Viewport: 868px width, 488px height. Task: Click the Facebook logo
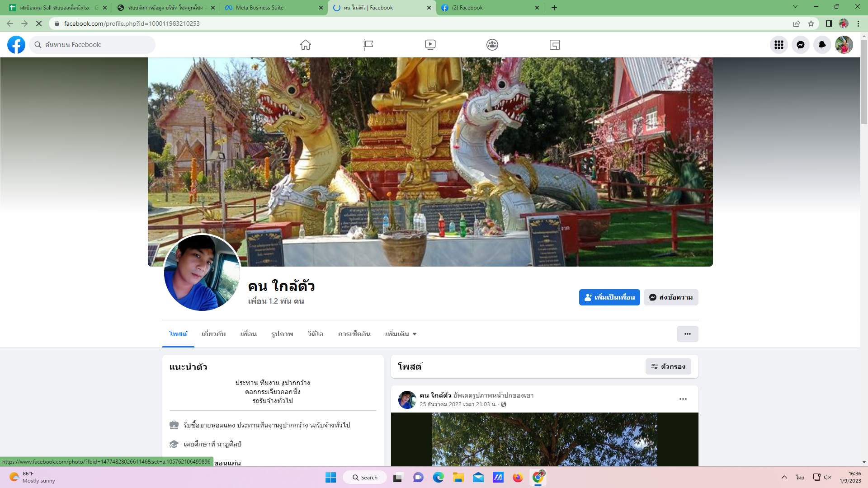pos(16,45)
